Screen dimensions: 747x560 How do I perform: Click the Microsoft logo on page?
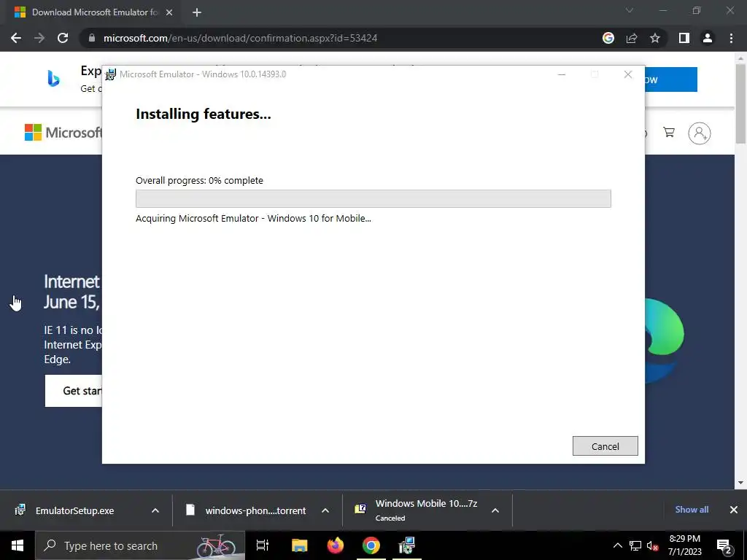(x=63, y=133)
